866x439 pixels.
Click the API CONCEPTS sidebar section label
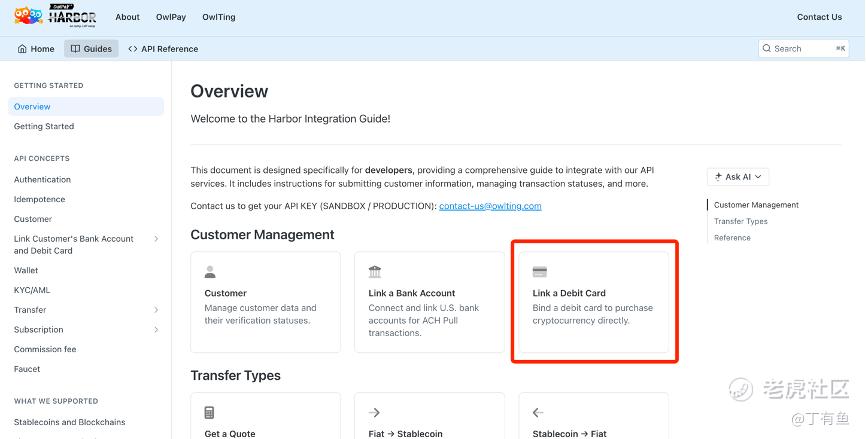(x=41, y=158)
